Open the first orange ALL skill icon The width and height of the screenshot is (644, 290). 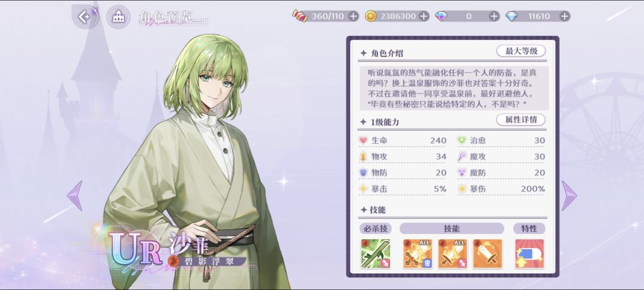[417, 254]
